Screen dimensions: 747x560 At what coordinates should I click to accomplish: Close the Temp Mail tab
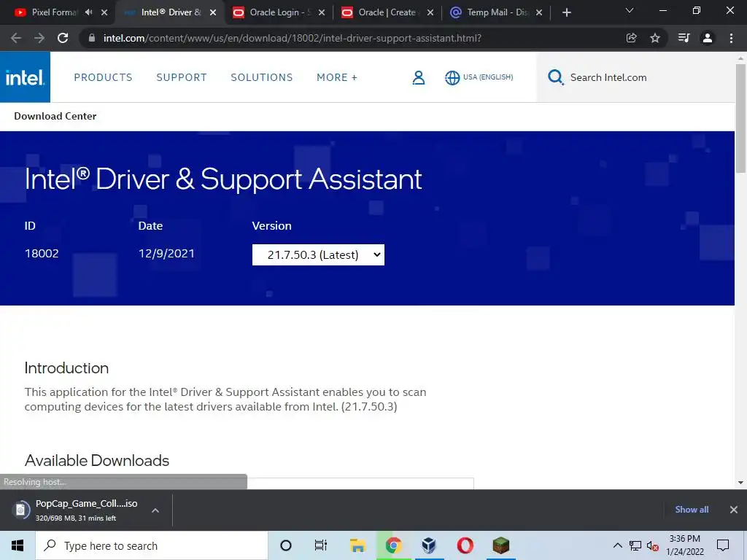click(x=539, y=12)
